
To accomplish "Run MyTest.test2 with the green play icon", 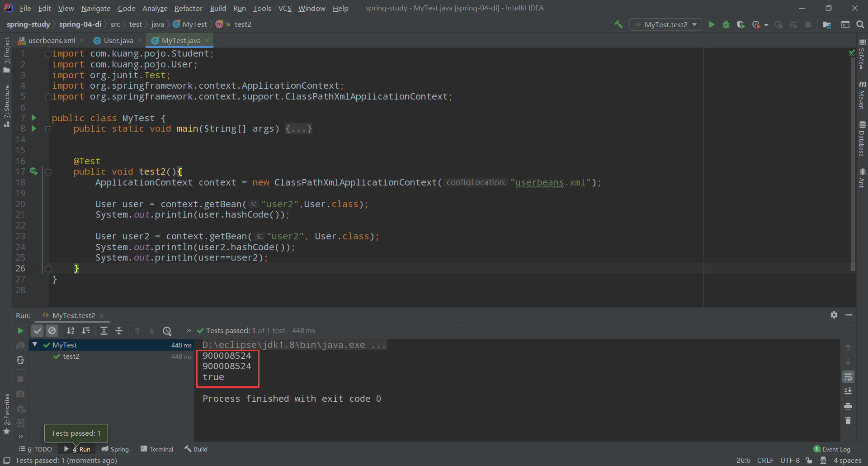I will [x=712, y=24].
